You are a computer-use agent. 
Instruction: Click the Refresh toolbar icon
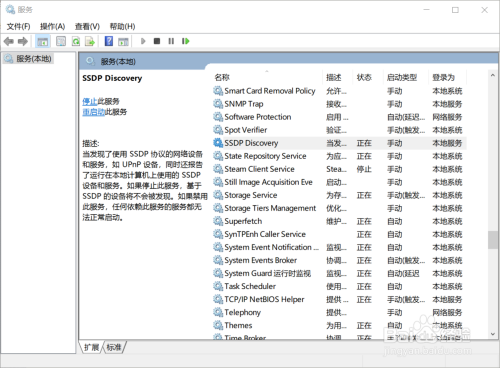pyautogui.click(x=76, y=41)
